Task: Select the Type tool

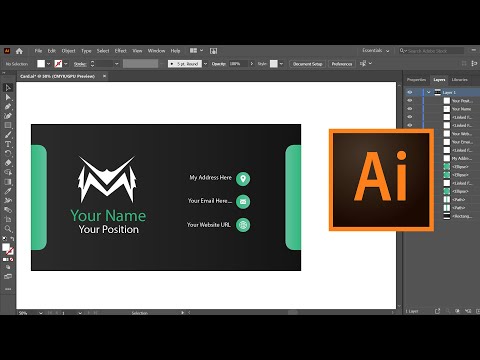Action: (8, 144)
